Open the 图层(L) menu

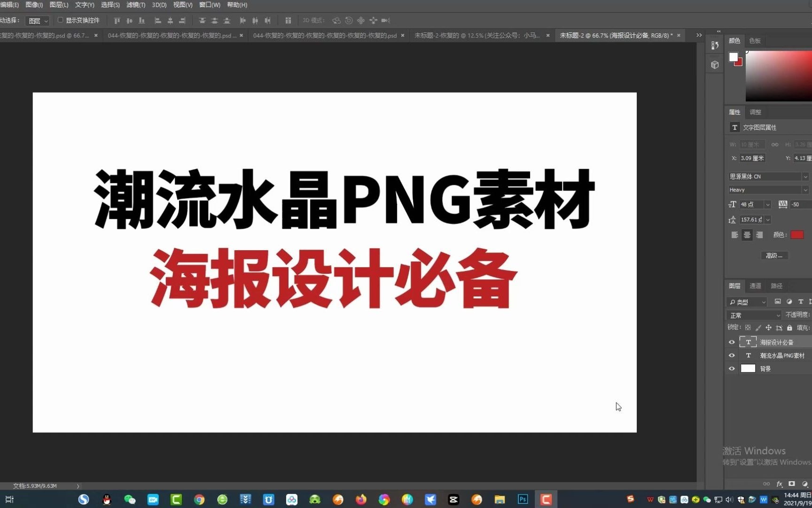coord(59,5)
